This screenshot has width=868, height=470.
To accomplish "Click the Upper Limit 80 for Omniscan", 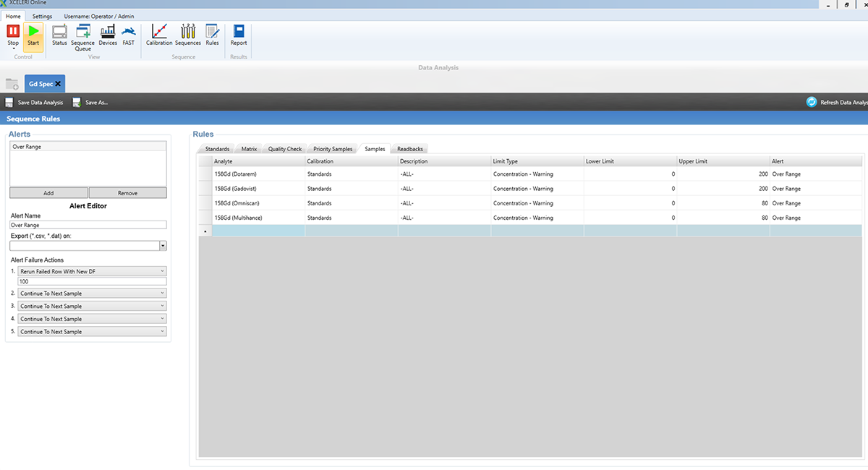I will [x=723, y=203].
